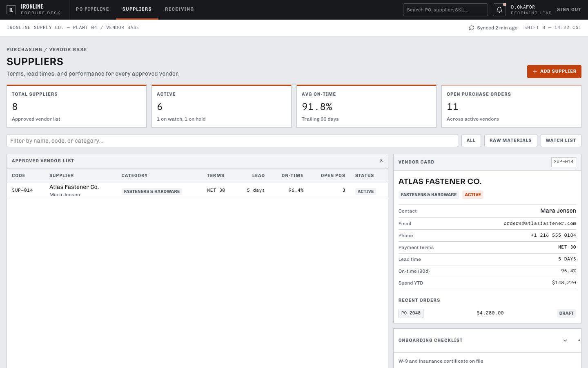Open the notifications bell
The height and width of the screenshot is (368, 588).
click(x=499, y=10)
